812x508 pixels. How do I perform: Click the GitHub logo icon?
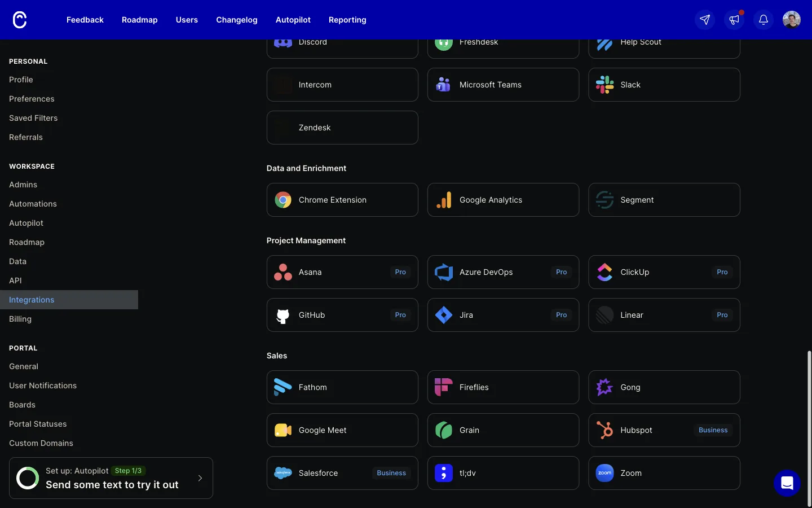[x=283, y=315]
